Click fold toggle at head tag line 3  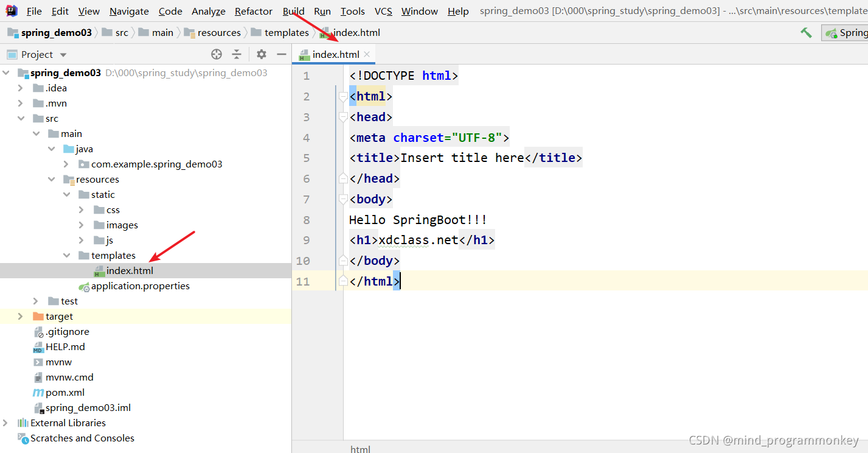pyautogui.click(x=342, y=117)
